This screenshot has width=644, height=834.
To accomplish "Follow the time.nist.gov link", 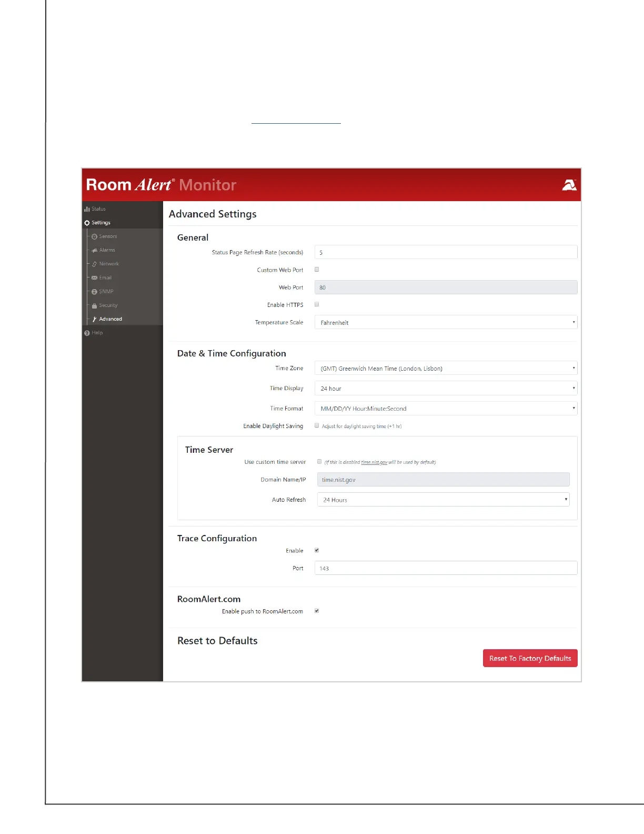I will click(374, 462).
